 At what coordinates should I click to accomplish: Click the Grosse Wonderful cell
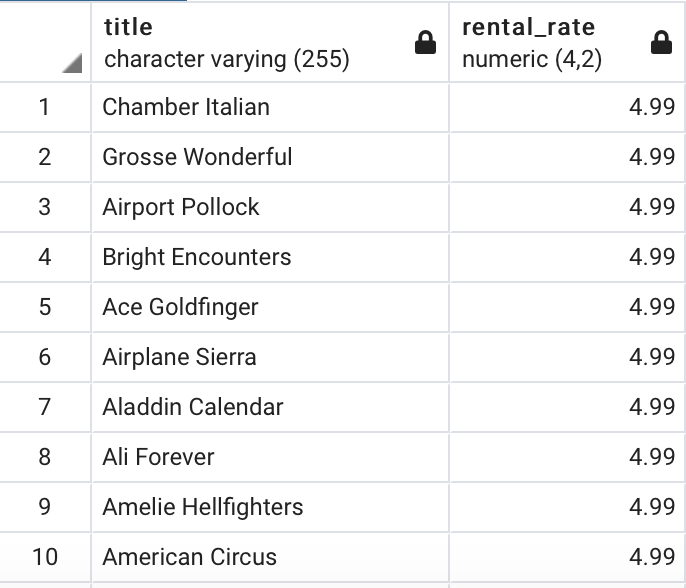pos(270,157)
